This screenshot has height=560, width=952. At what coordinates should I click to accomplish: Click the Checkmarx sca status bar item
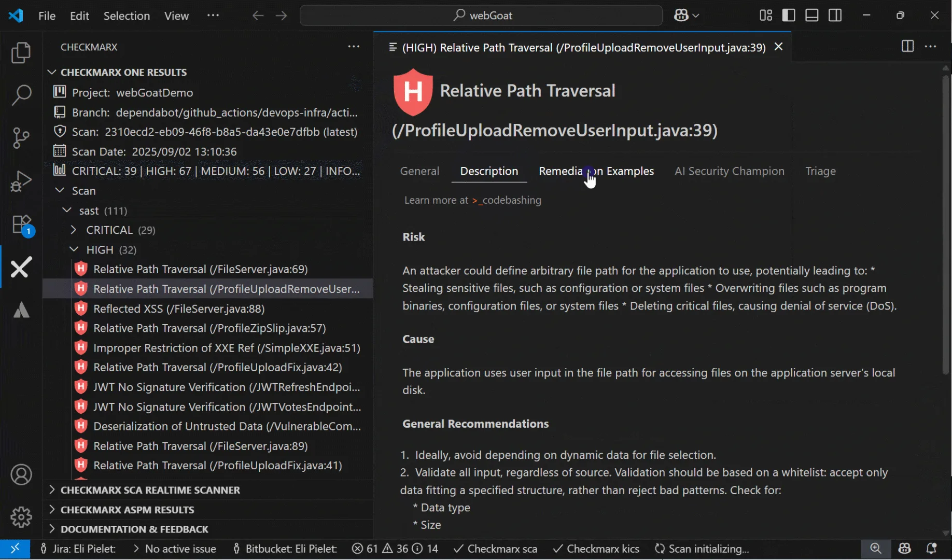click(x=494, y=549)
